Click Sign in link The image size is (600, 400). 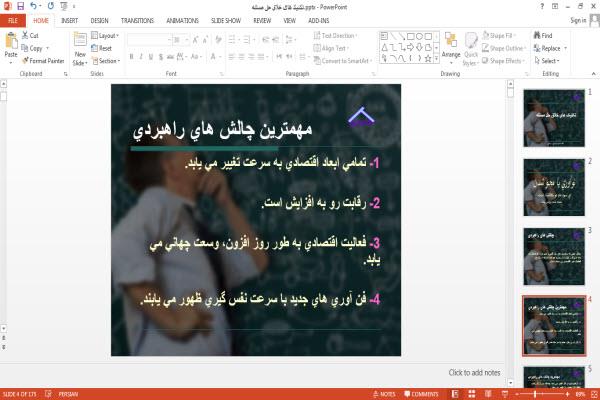pos(578,20)
